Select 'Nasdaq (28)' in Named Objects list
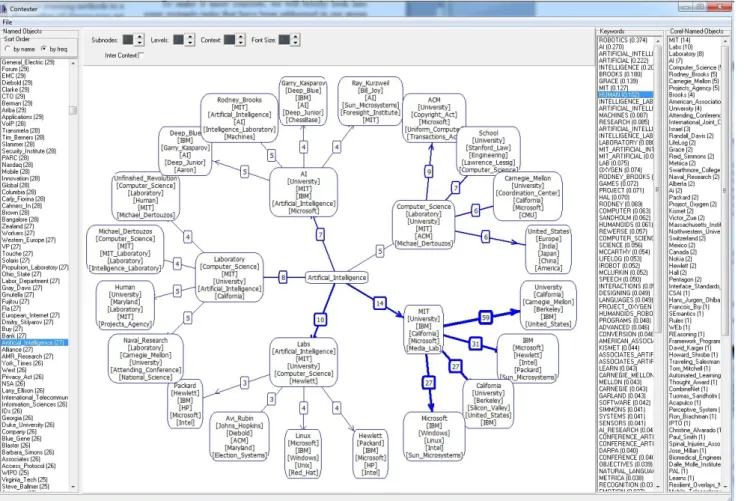Image resolution: width=744 pixels, height=501 pixels. pos(17,165)
